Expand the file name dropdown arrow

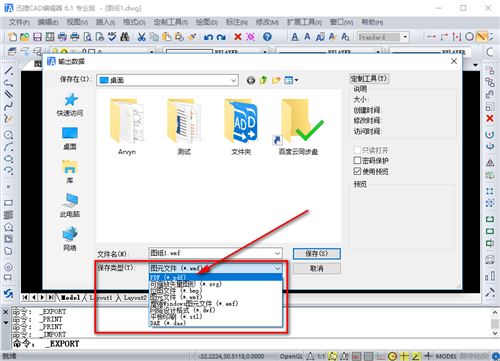pyautogui.click(x=277, y=254)
